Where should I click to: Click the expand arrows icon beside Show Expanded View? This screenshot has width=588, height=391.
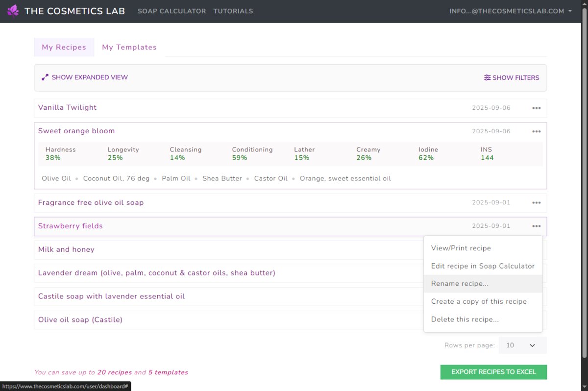pyautogui.click(x=45, y=77)
